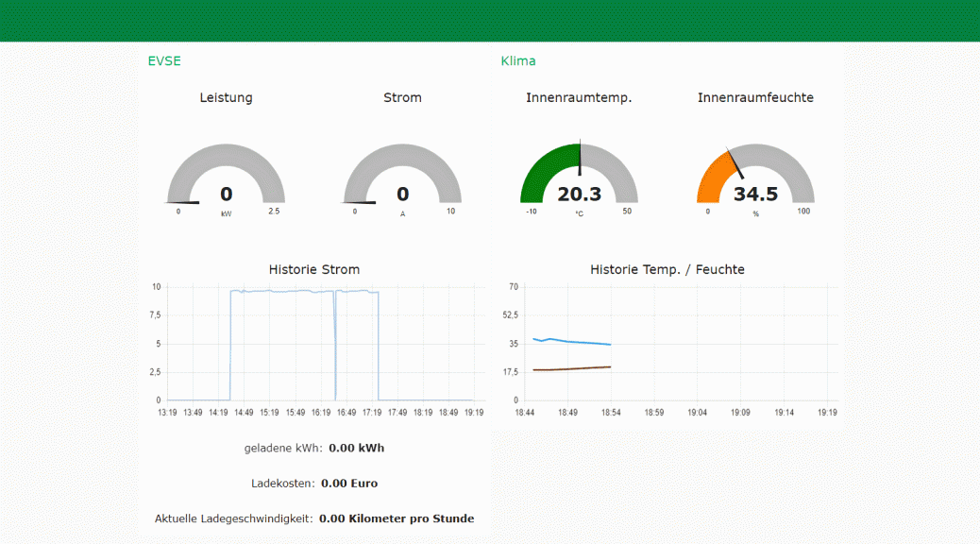Image resolution: width=980 pixels, height=544 pixels.
Task: Click the EVSE section heading
Action: 163,61
